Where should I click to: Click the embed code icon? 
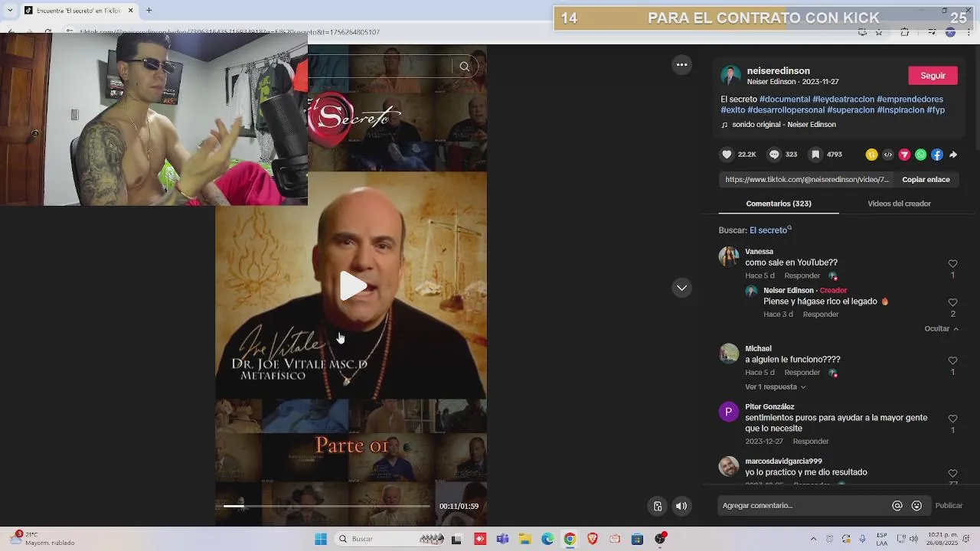[x=887, y=155]
